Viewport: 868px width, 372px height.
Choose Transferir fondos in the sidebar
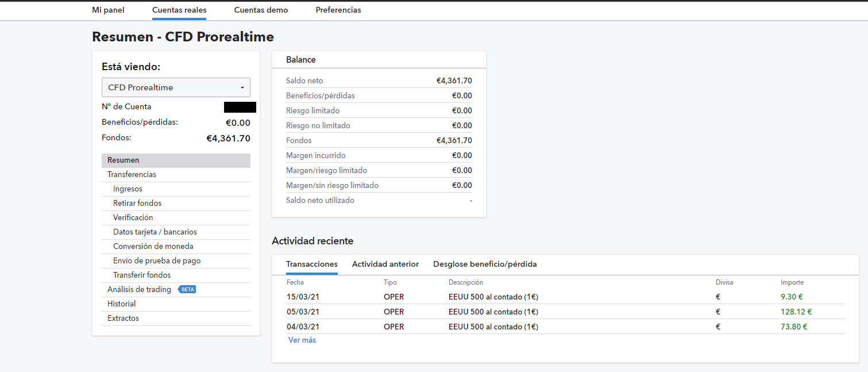[142, 275]
